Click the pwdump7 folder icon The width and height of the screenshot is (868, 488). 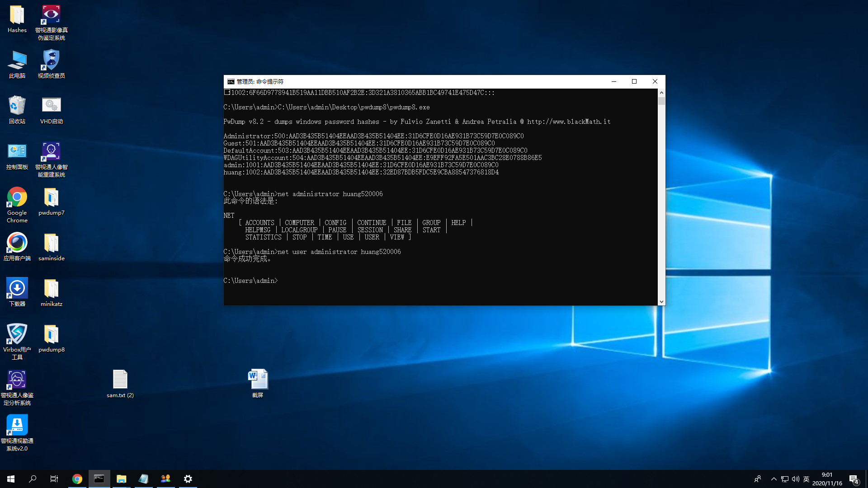51,198
